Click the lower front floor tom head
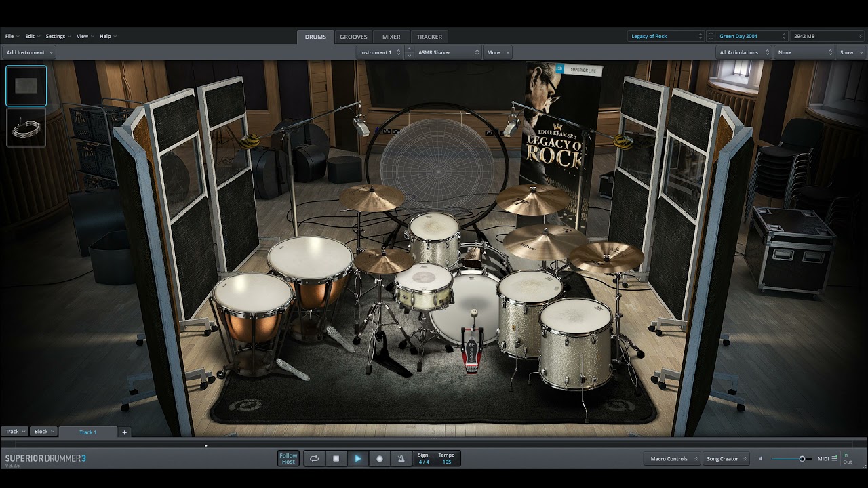Viewport: 868px width, 488px height. tap(576, 315)
